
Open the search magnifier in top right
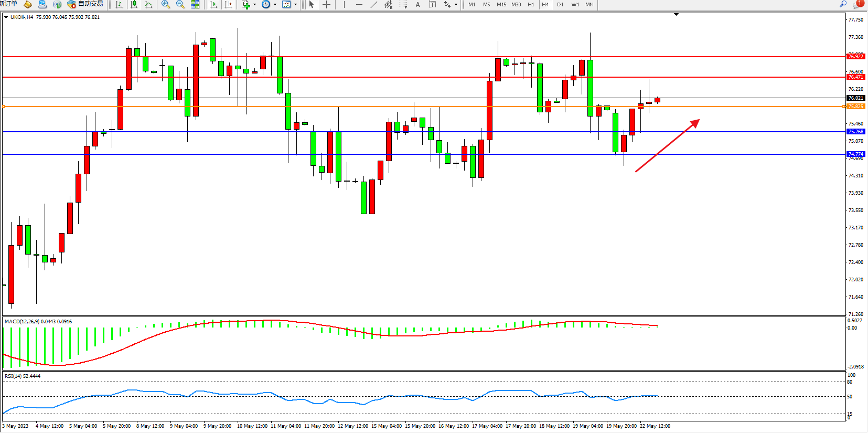coord(843,4)
